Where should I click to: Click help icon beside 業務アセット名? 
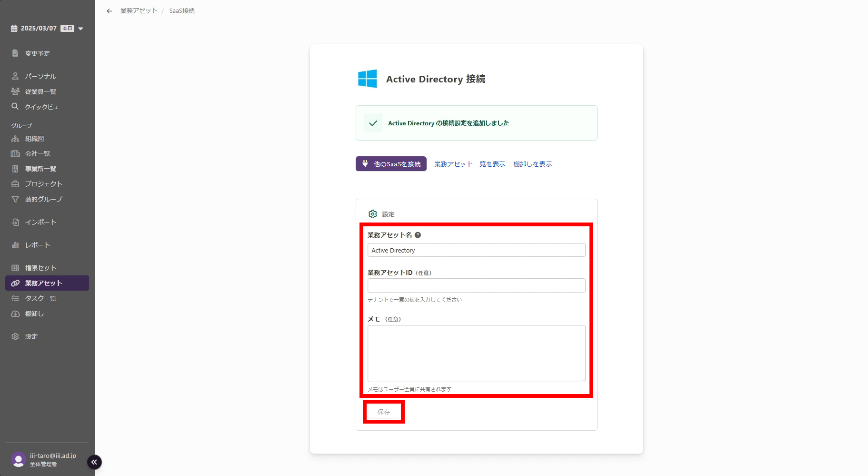coord(418,235)
